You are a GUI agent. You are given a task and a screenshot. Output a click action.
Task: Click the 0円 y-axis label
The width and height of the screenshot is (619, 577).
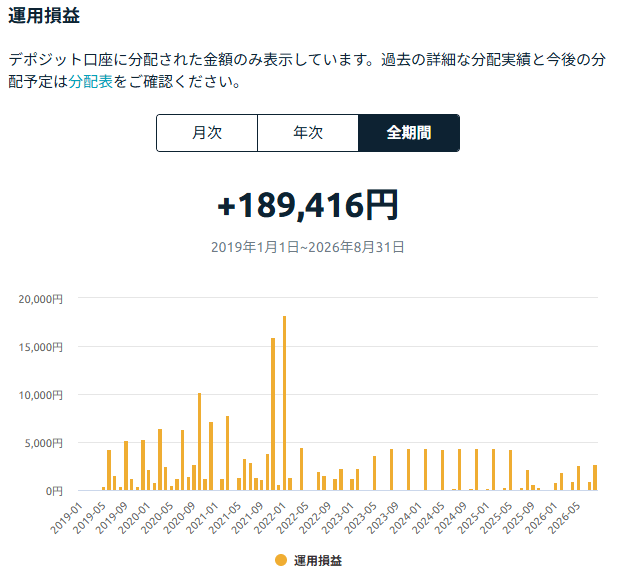click(54, 491)
